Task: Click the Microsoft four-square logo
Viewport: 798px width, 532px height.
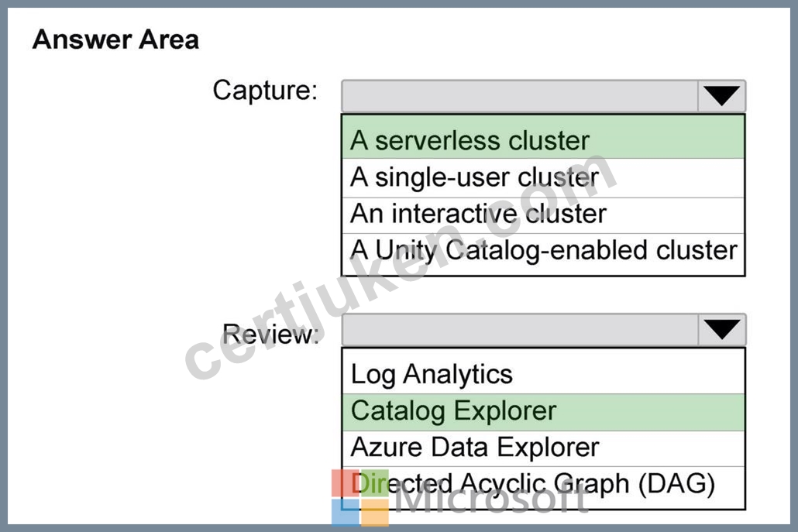Action: (359, 498)
